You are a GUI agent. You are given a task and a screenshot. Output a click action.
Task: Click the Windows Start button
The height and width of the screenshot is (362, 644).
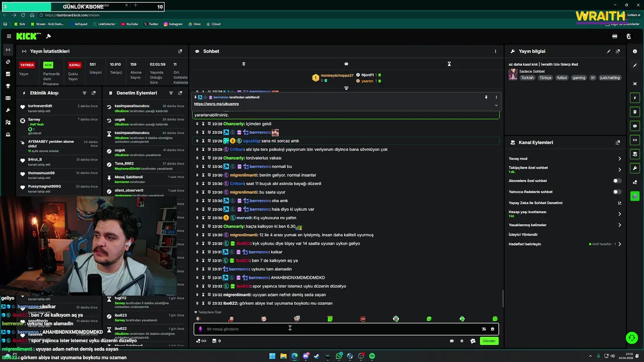pos(272,356)
